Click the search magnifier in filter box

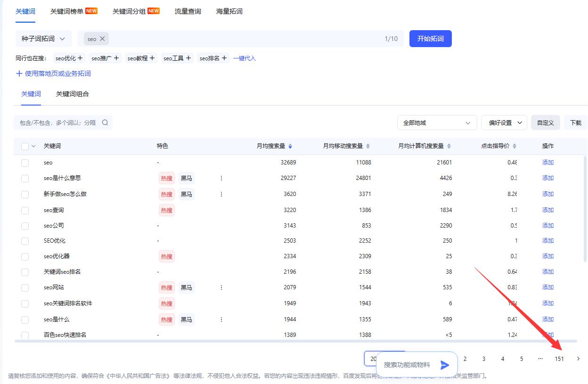coord(105,123)
